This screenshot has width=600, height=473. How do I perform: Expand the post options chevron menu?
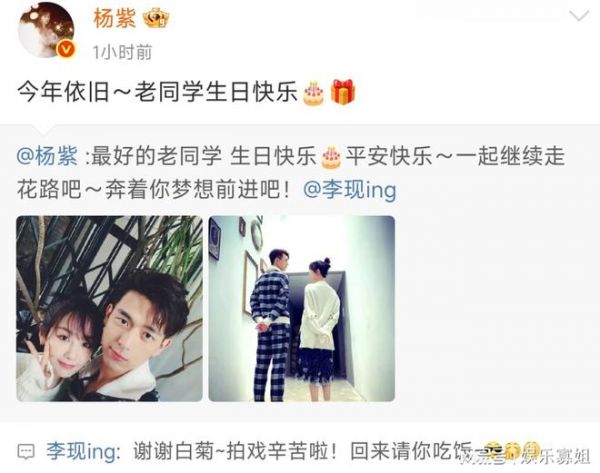coord(579,16)
